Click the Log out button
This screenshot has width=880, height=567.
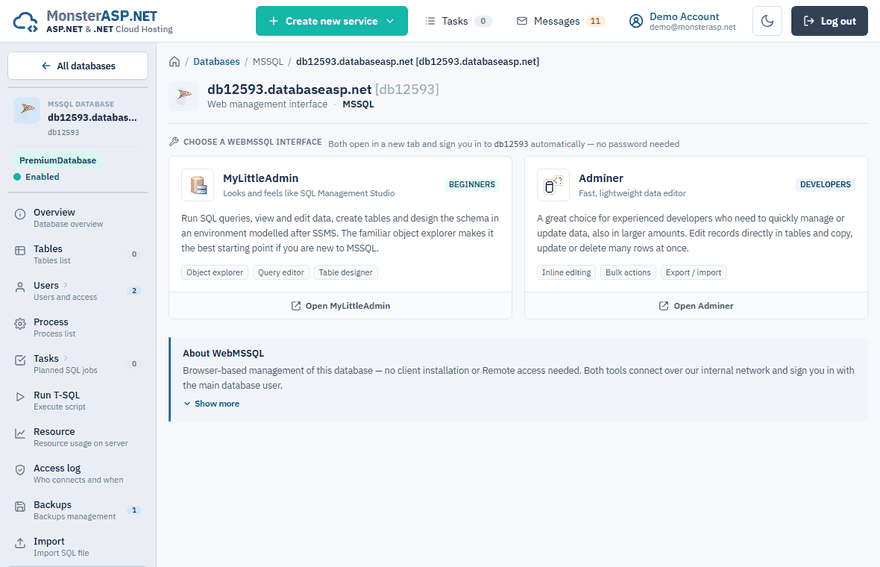click(x=829, y=21)
